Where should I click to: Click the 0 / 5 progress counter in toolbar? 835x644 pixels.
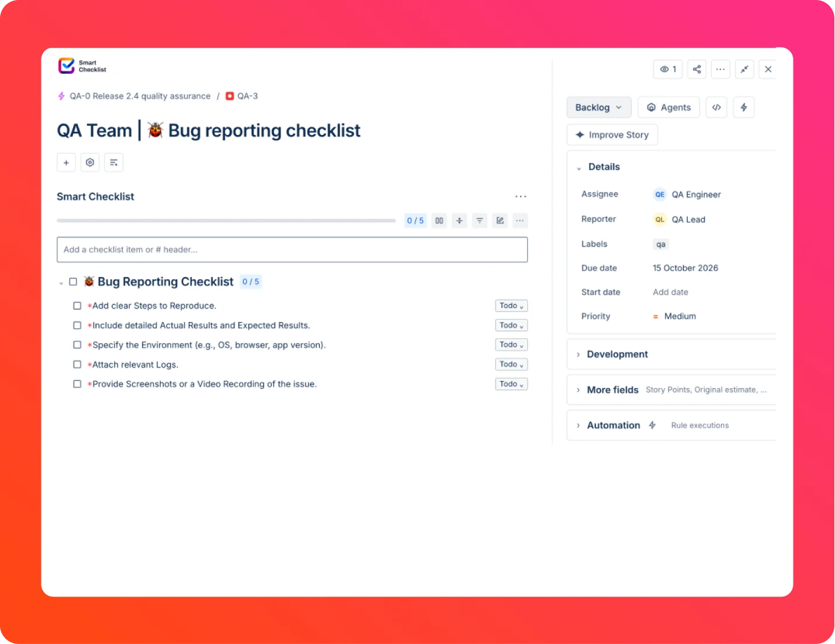point(415,220)
